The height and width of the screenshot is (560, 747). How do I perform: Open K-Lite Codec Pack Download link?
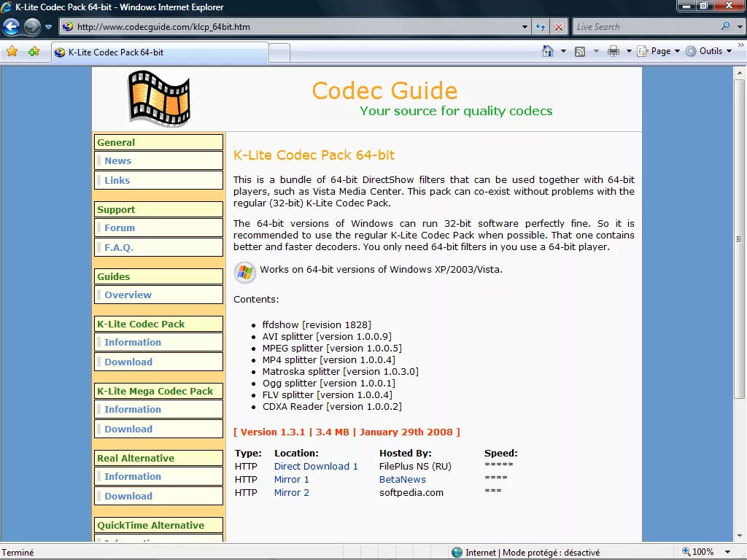[x=128, y=362]
